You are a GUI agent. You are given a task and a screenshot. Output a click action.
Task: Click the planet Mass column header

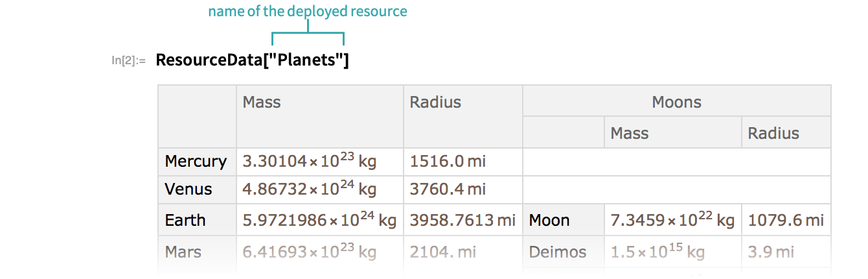click(x=262, y=102)
